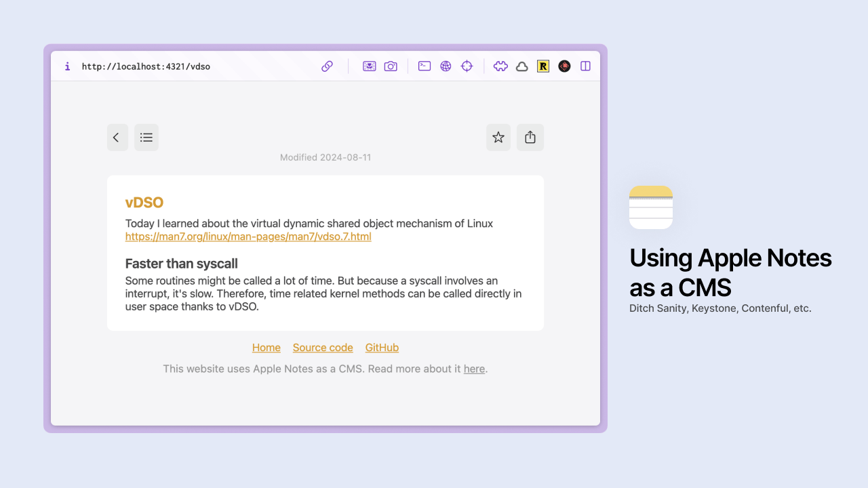
Task: Toggle the star favorite button
Action: [x=498, y=138]
